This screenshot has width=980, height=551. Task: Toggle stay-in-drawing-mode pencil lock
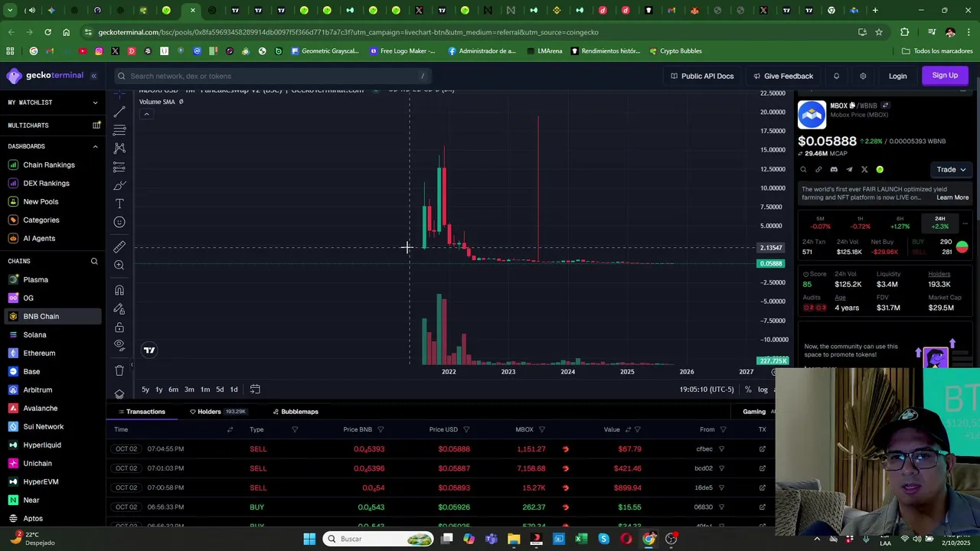click(x=119, y=308)
